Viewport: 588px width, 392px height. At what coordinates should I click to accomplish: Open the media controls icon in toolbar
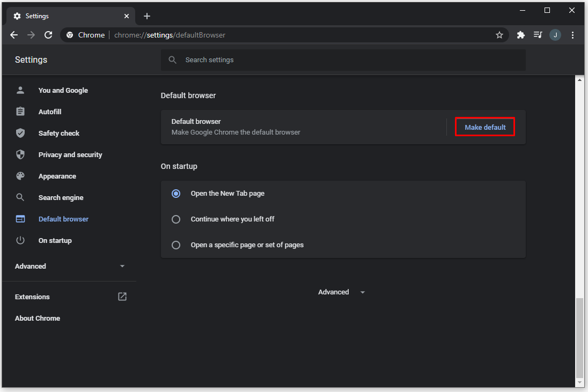coord(538,35)
